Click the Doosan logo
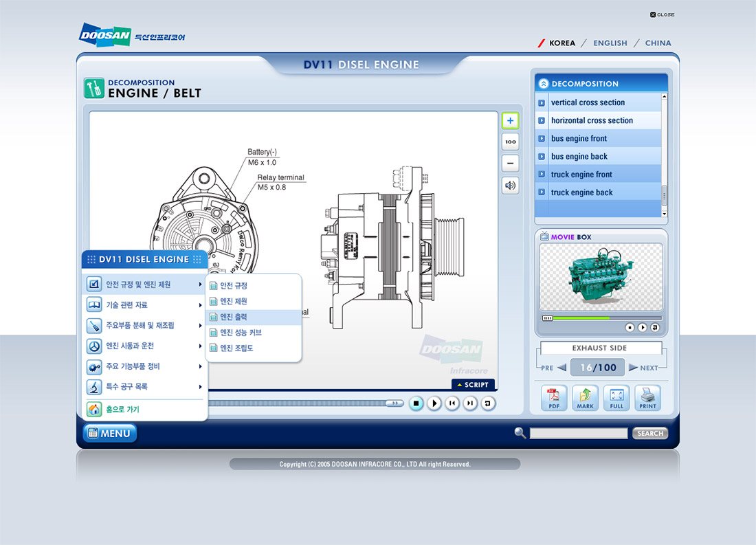Screen dimensions: 756x545 tap(105, 35)
